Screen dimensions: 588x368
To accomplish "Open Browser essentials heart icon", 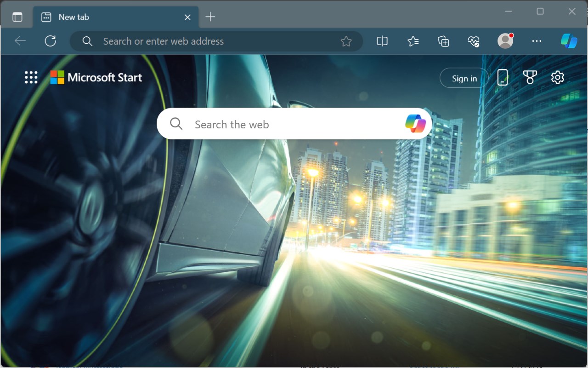I will (474, 41).
